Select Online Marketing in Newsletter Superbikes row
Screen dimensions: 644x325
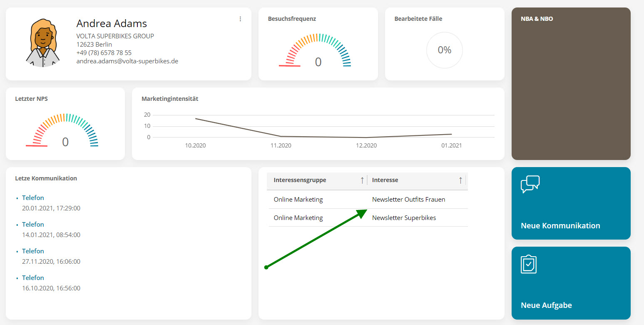tap(298, 217)
